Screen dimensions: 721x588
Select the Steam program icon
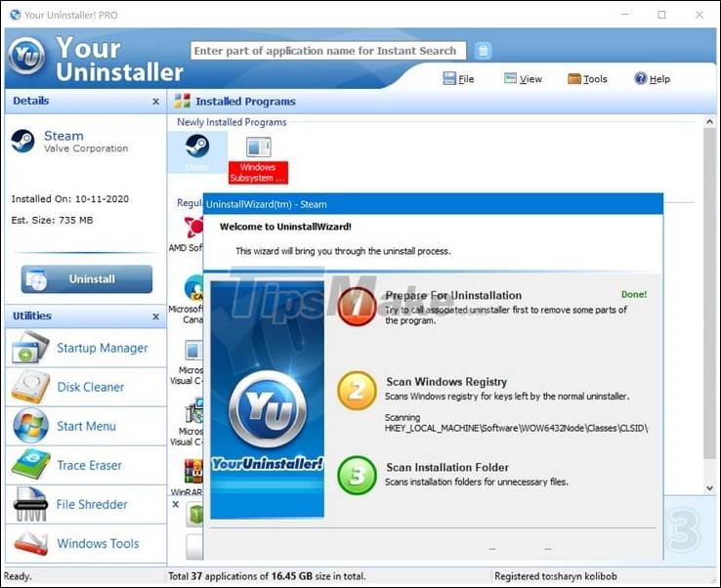pyautogui.click(x=197, y=150)
